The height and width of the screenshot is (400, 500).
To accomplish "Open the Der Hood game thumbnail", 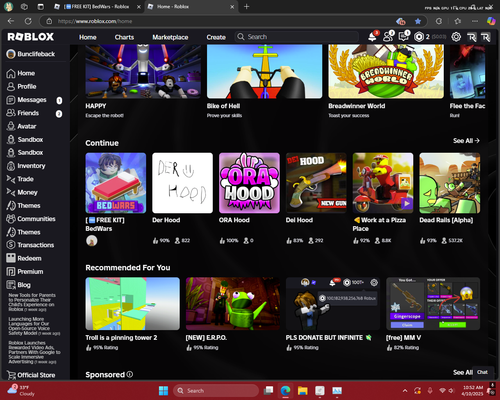I will click(x=182, y=183).
